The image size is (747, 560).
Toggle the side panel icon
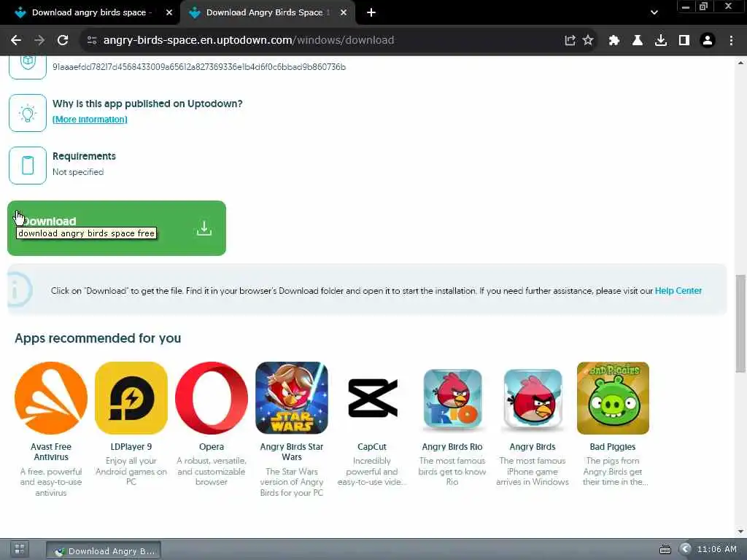(684, 41)
